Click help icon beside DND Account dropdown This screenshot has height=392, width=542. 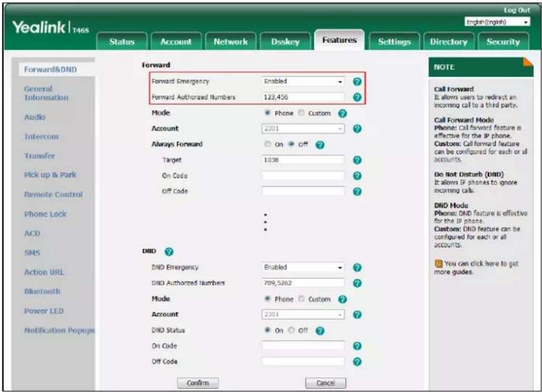pos(357,314)
